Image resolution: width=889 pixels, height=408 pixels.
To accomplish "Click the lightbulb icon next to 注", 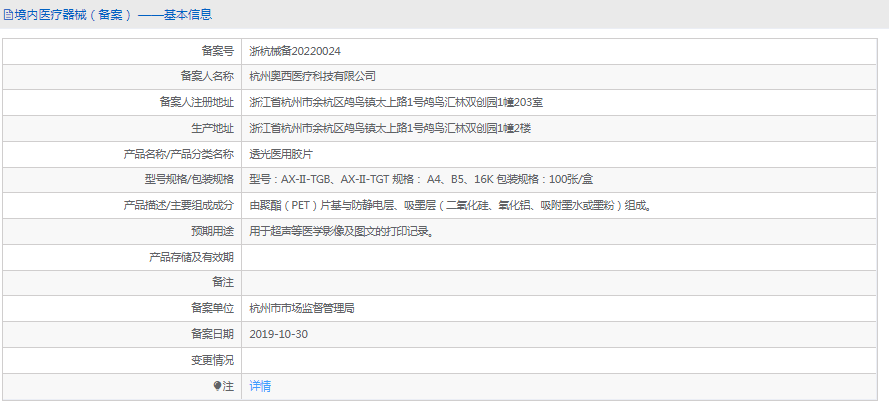I will pyautogui.click(x=217, y=386).
